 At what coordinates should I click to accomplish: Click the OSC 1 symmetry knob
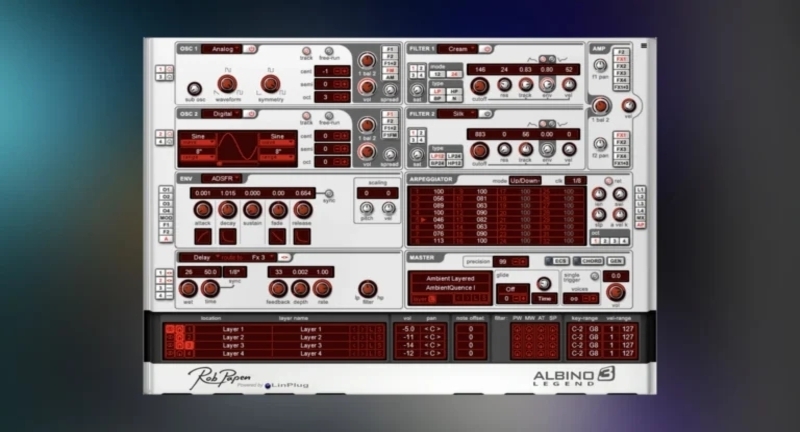270,84
